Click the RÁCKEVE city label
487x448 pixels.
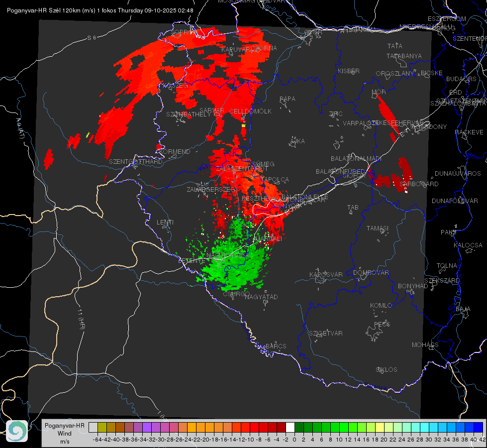[x=469, y=132]
